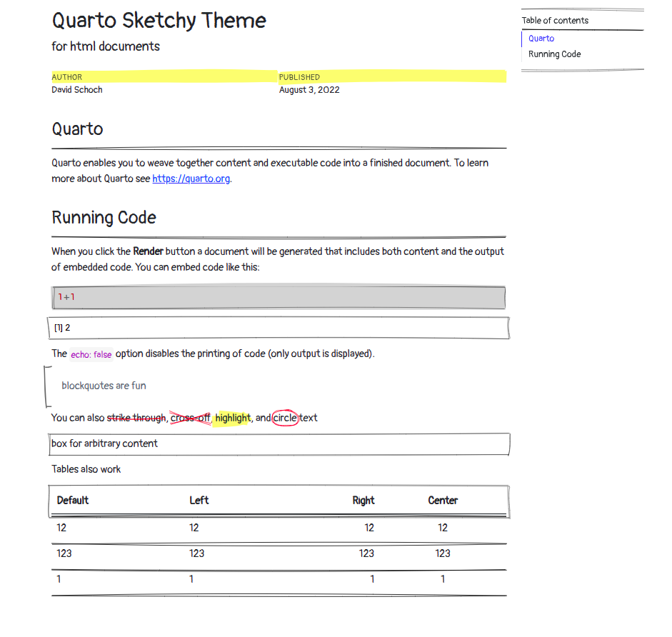
Task: Click the PUBLISHED label
Action: [x=299, y=77]
